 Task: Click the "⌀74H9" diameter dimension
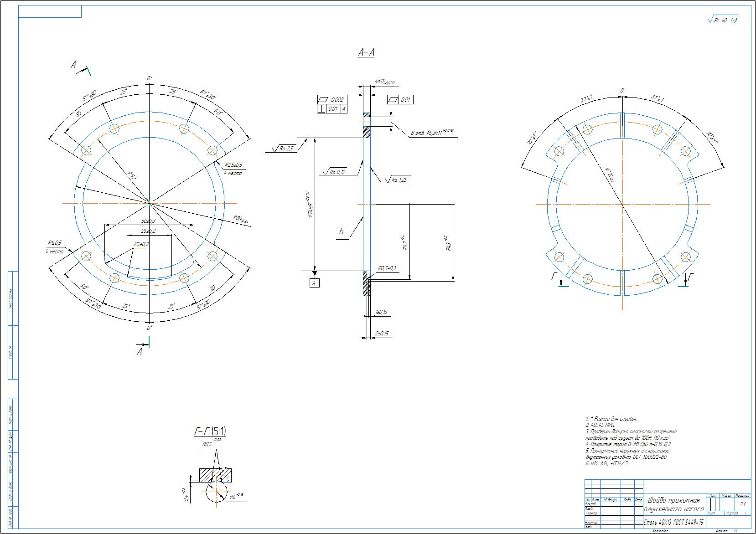click(310, 204)
